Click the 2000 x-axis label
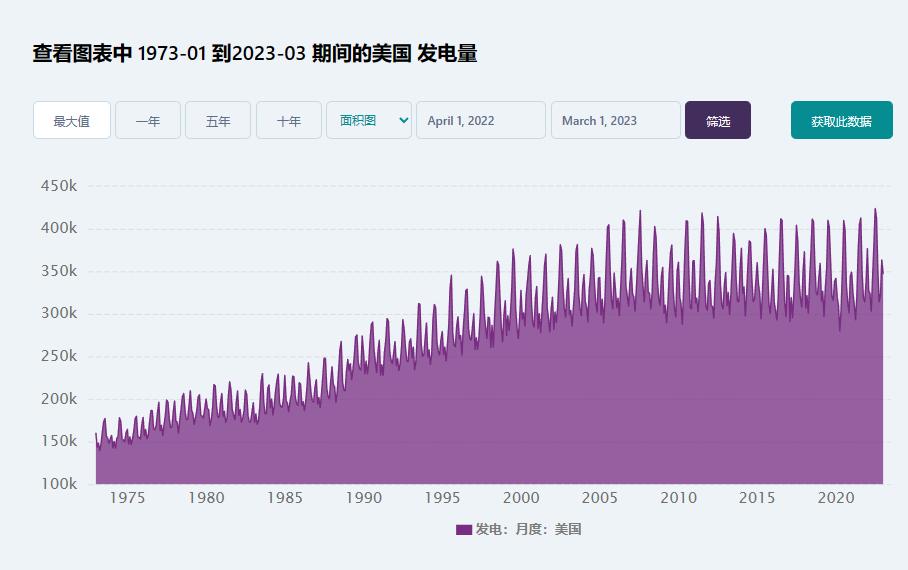 (x=521, y=498)
